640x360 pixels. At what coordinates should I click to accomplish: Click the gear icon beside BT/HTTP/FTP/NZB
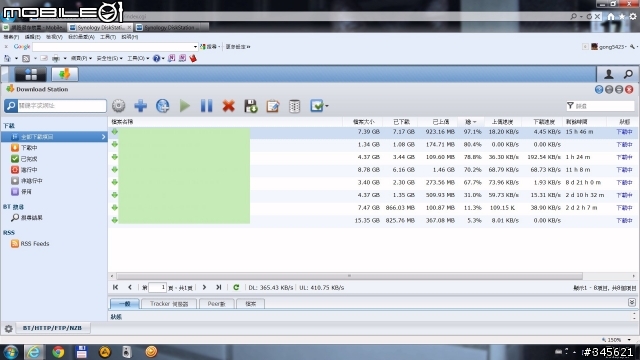tap(8, 328)
